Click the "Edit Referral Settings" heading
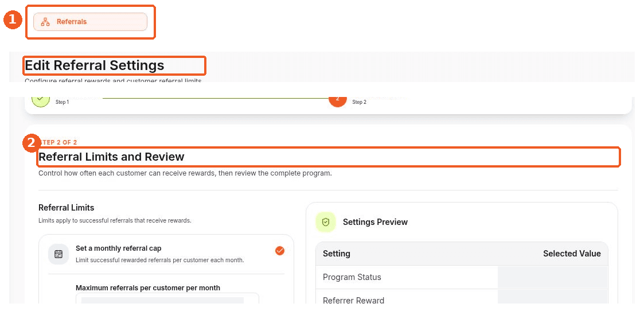644x315 pixels. click(x=95, y=65)
